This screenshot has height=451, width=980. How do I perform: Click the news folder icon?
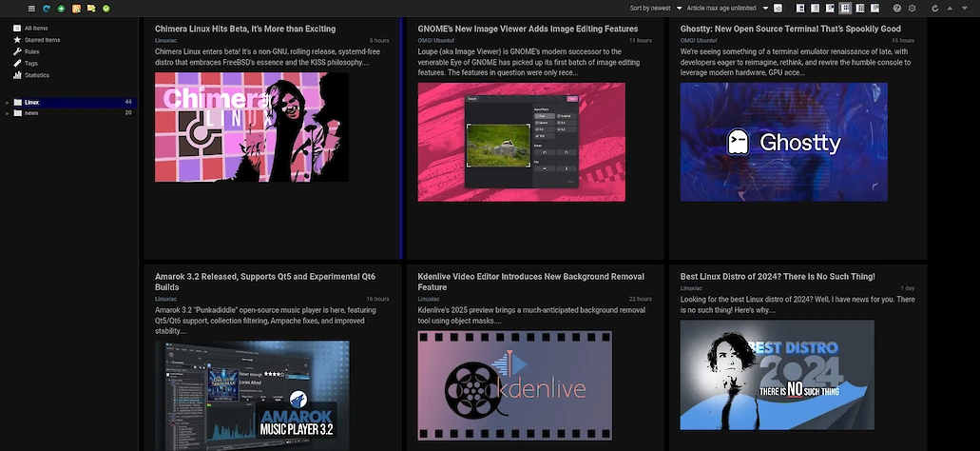[17, 112]
